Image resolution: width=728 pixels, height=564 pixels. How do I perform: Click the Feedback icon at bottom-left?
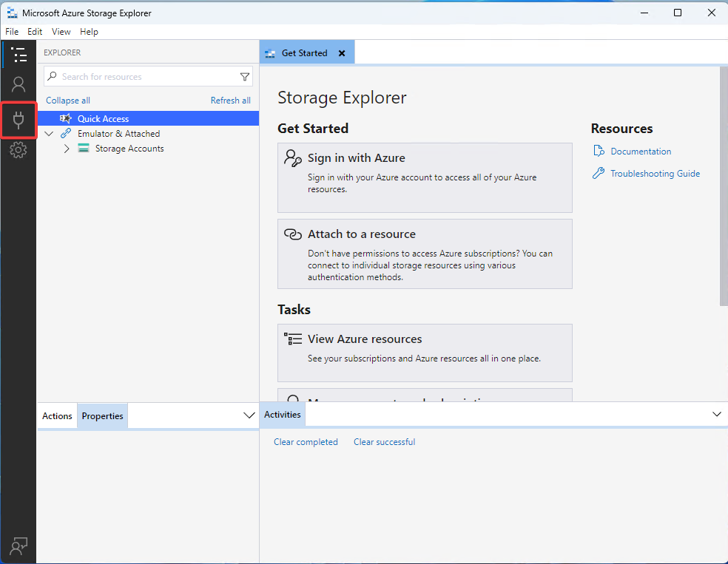pyautogui.click(x=18, y=546)
